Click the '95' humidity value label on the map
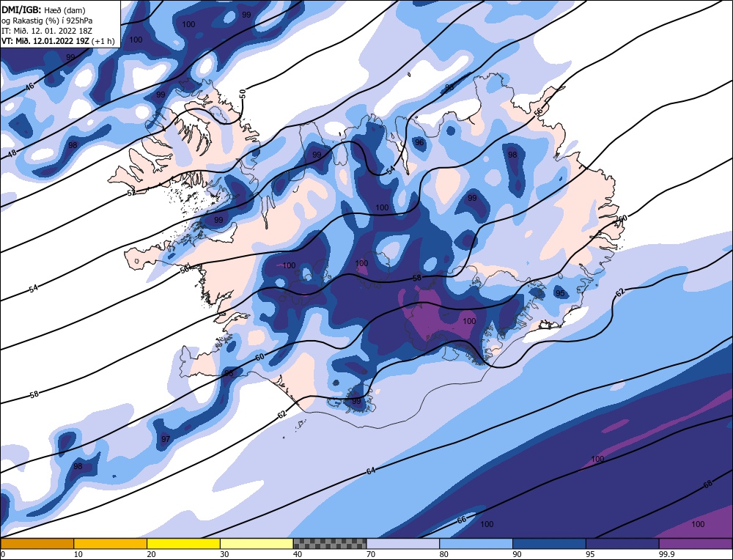Viewport: 733px width, 560px height. pos(559,293)
